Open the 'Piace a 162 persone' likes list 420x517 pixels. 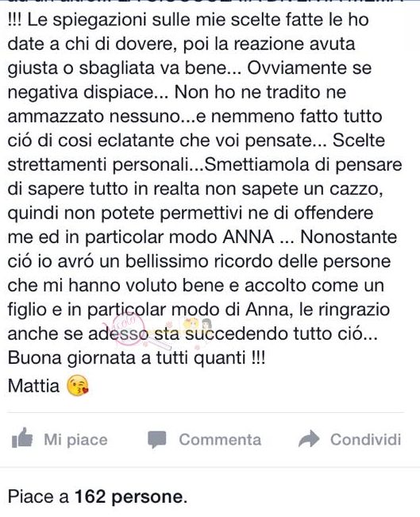coord(97,497)
